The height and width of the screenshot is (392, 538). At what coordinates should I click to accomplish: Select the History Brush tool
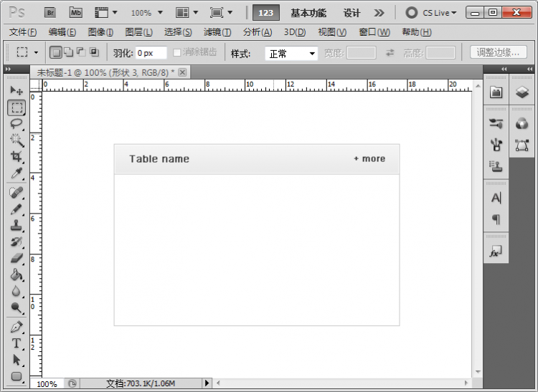click(x=16, y=242)
